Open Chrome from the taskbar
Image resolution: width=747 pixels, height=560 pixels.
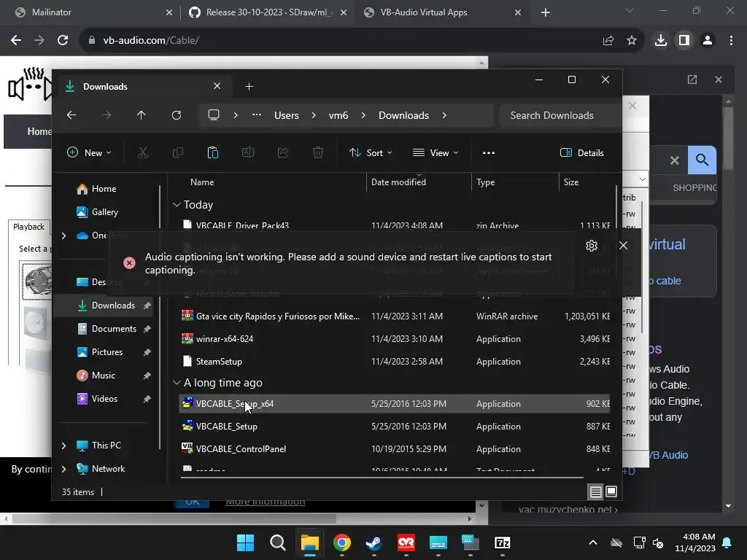tap(342, 542)
